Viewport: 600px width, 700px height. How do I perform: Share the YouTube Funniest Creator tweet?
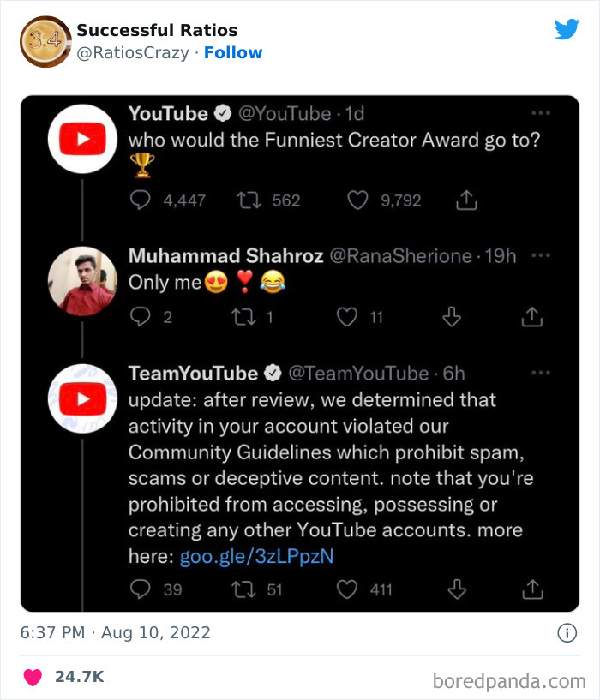465,200
